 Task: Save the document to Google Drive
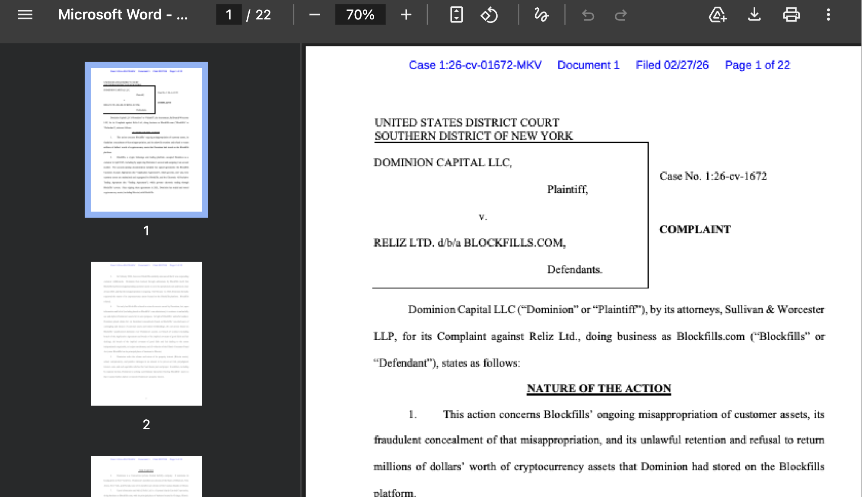click(x=717, y=15)
